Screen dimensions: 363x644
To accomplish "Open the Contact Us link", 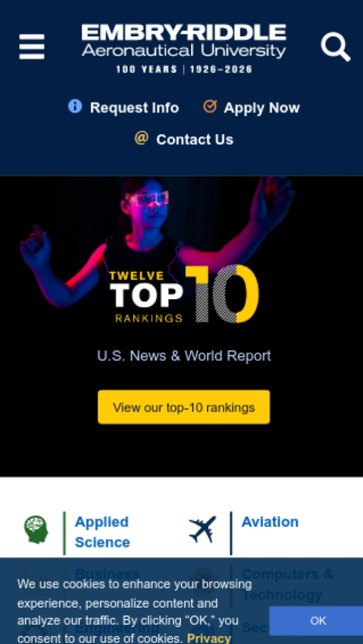I will [x=195, y=140].
